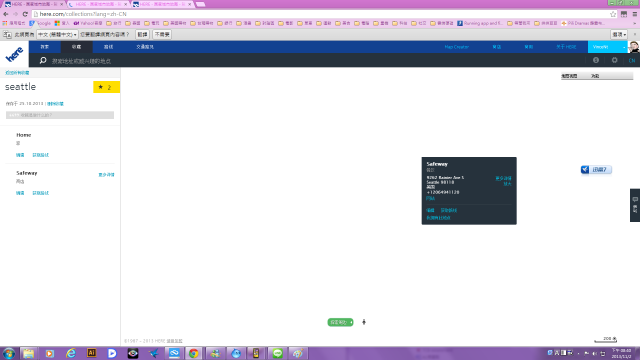Click the translate button in translate bar
The width and height of the screenshot is (640, 360).
point(142,35)
